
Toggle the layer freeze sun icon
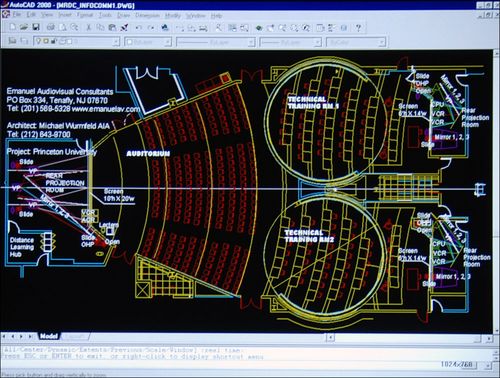tap(46, 41)
